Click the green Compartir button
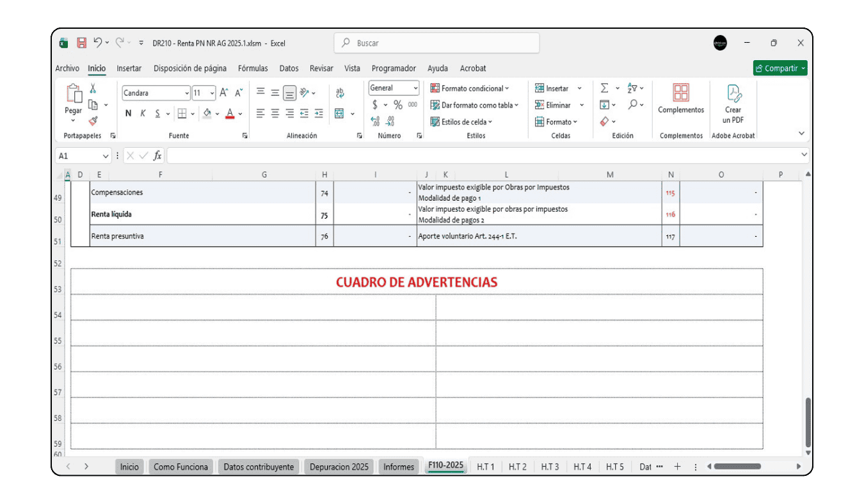This screenshot has height=504, width=864. pyautogui.click(x=780, y=68)
